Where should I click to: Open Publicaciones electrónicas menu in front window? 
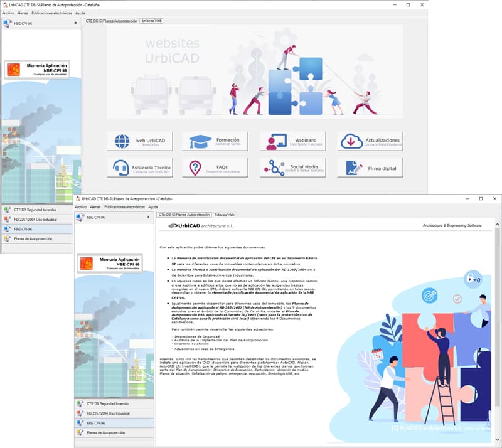[x=124, y=207]
